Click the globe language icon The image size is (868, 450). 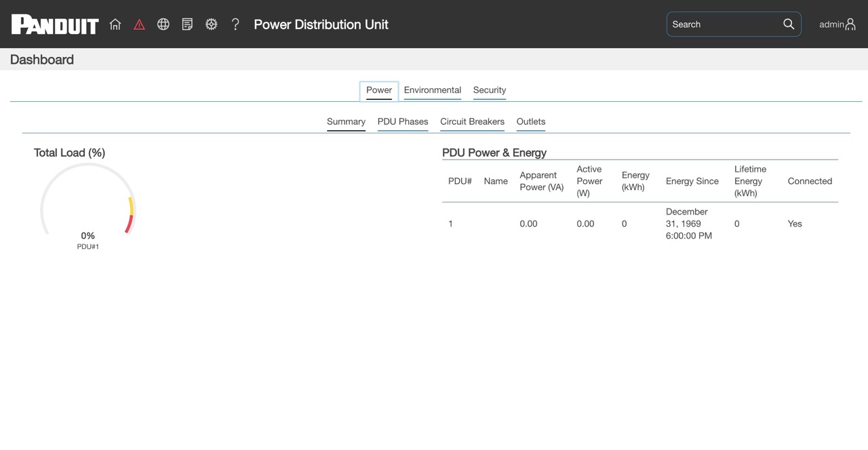(163, 24)
